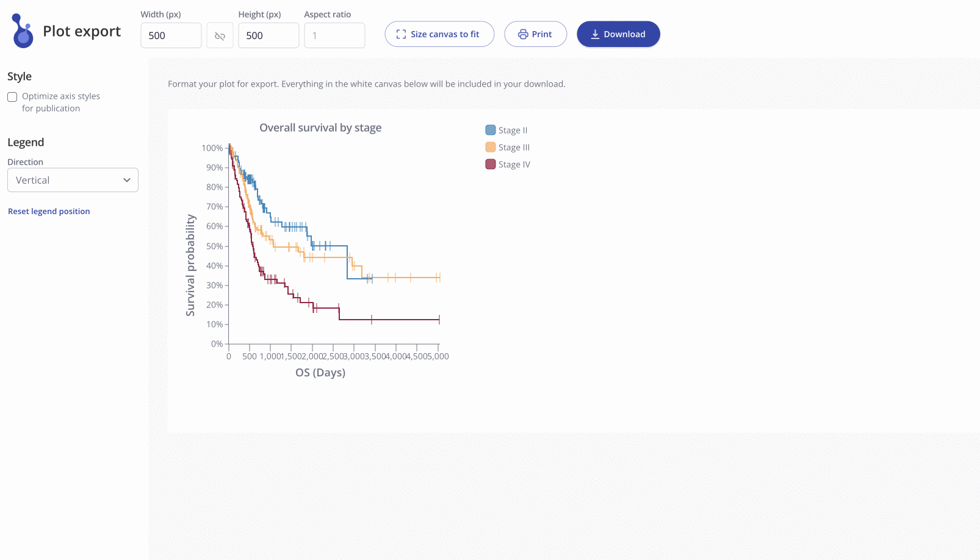The width and height of the screenshot is (980, 560).
Task: Click the Plot export app logo
Action: [23, 31]
